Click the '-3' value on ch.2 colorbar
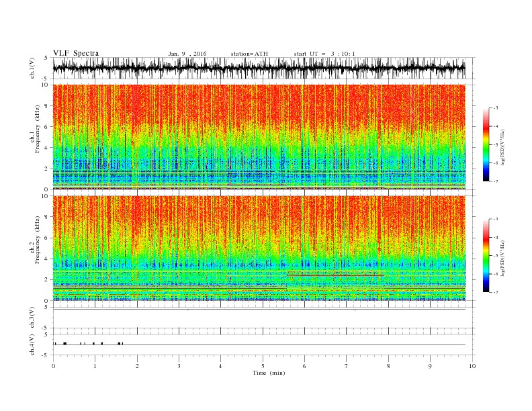 [x=496, y=219]
